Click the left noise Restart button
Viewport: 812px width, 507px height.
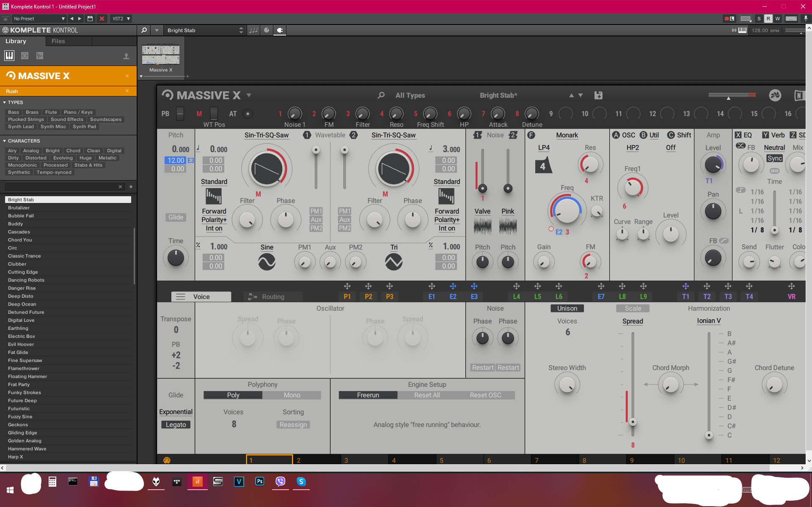[483, 367]
